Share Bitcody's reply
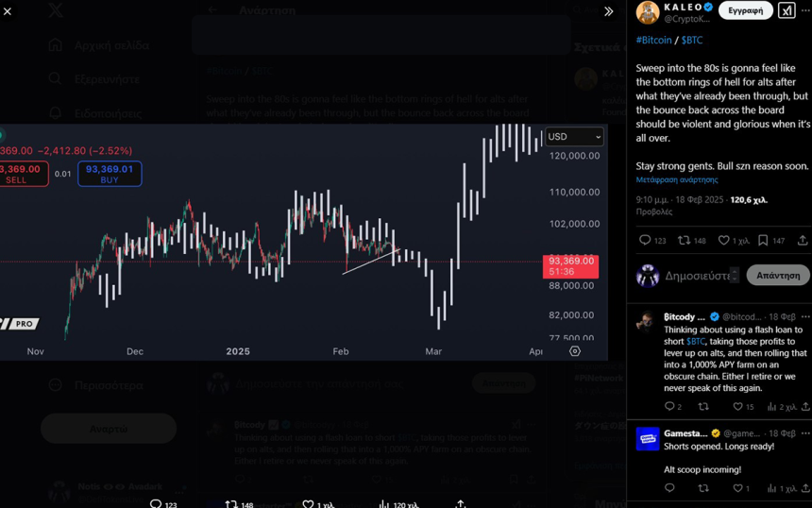Viewport: 812px width, 508px height. [805, 407]
